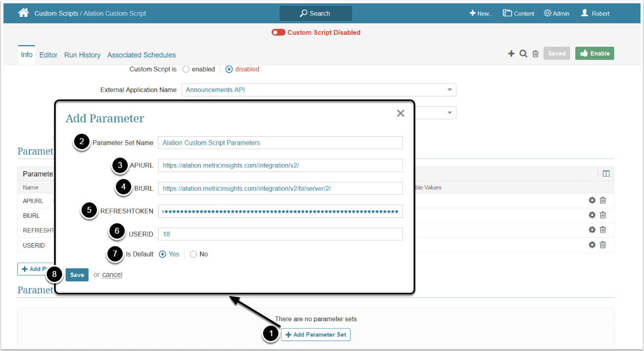Open the Run History tab

pyautogui.click(x=83, y=55)
